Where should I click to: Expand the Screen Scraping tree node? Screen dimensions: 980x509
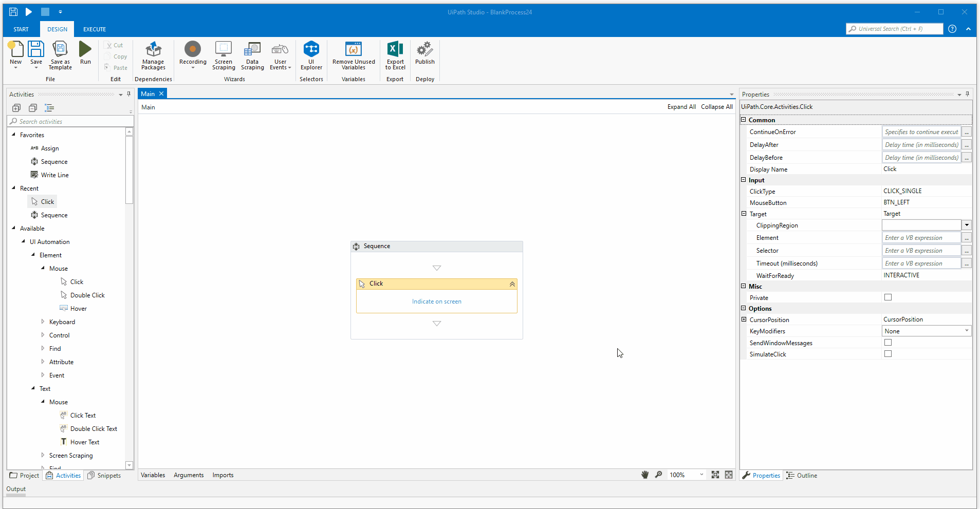pos(43,455)
